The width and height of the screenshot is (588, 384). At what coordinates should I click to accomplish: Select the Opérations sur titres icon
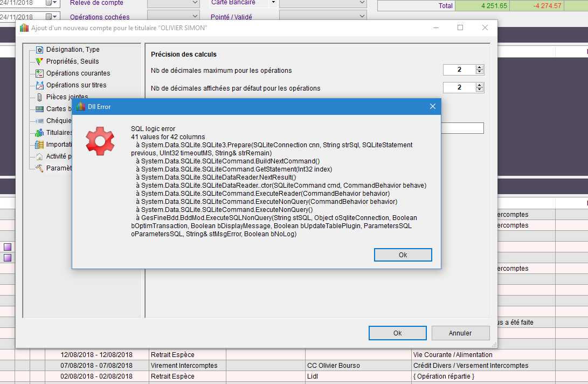click(x=39, y=85)
